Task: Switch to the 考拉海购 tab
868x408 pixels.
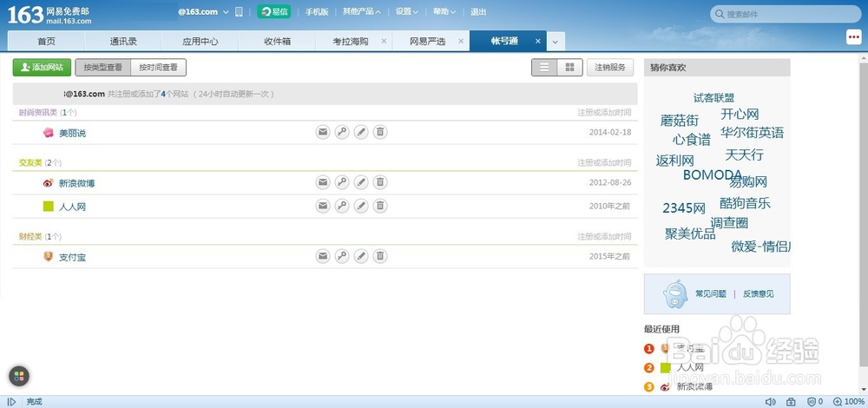Action: (351, 42)
